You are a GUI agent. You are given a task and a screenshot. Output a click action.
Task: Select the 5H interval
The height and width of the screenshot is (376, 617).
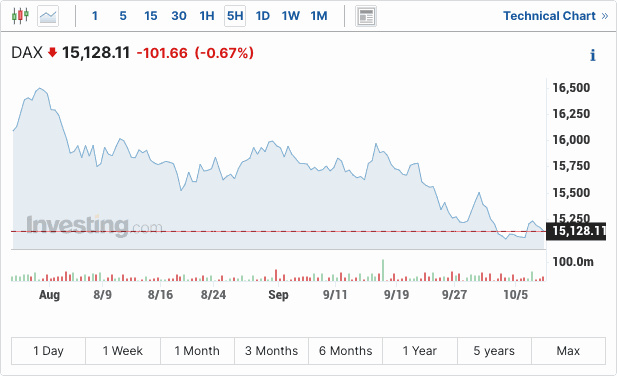[x=235, y=16]
